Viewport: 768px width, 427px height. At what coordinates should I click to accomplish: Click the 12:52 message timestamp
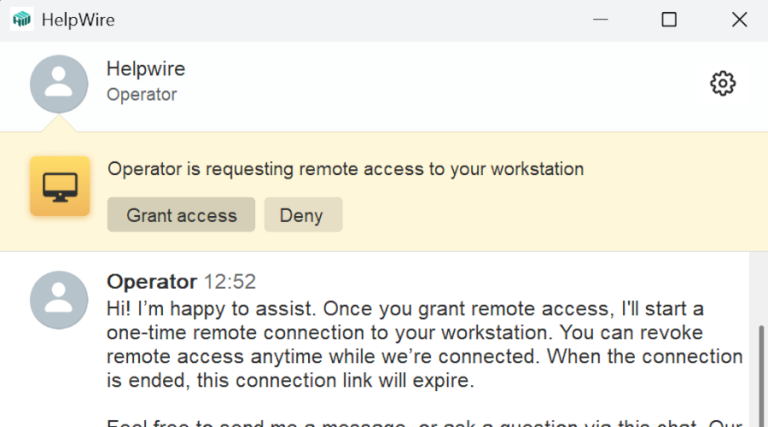(x=230, y=282)
